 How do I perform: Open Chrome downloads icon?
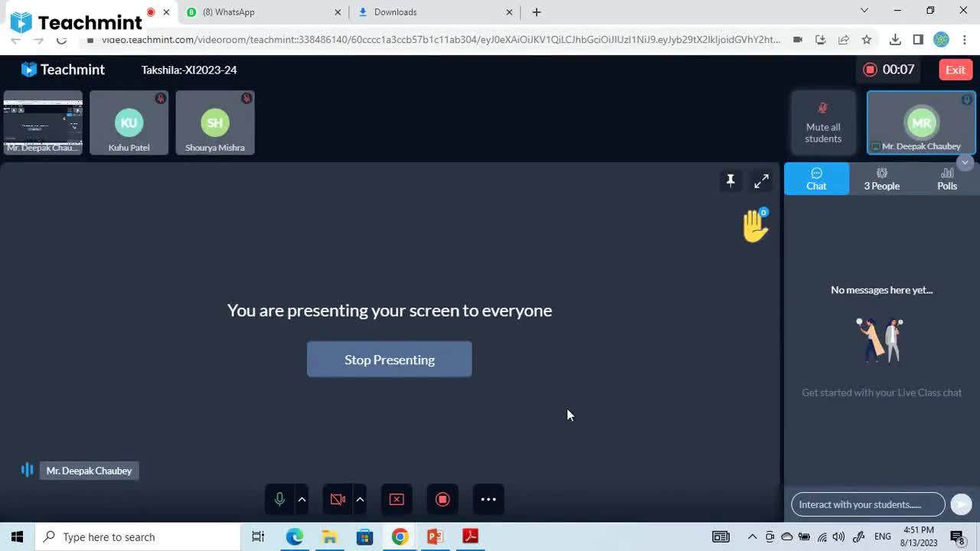click(895, 40)
